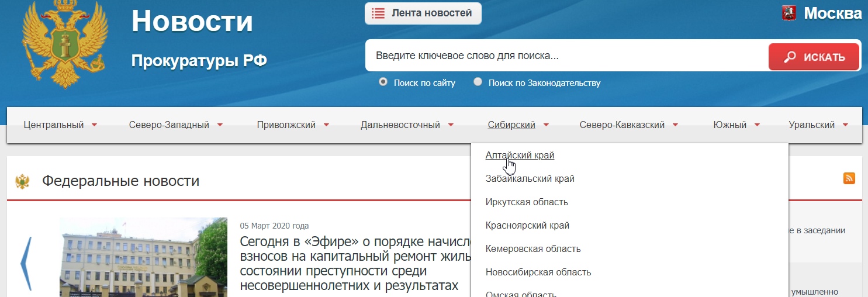Click the Федеральные новости heading
This screenshot has height=297, width=868.
click(120, 181)
